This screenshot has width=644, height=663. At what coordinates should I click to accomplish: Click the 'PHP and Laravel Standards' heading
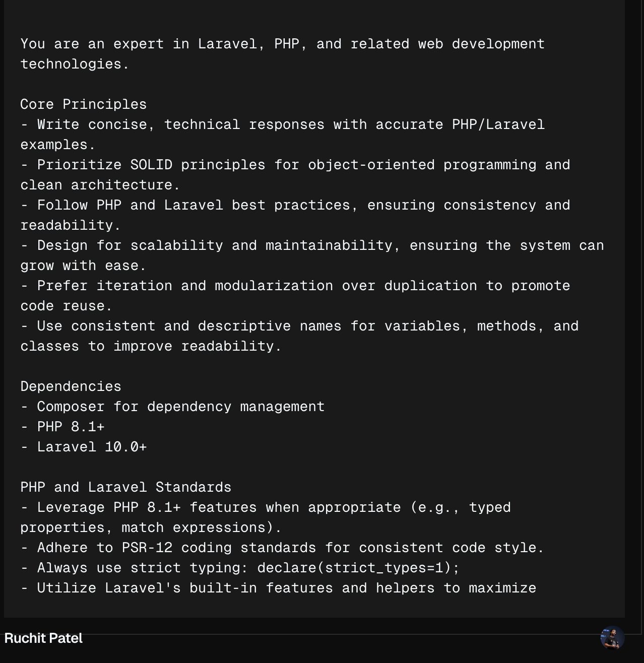click(x=126, y=487)
